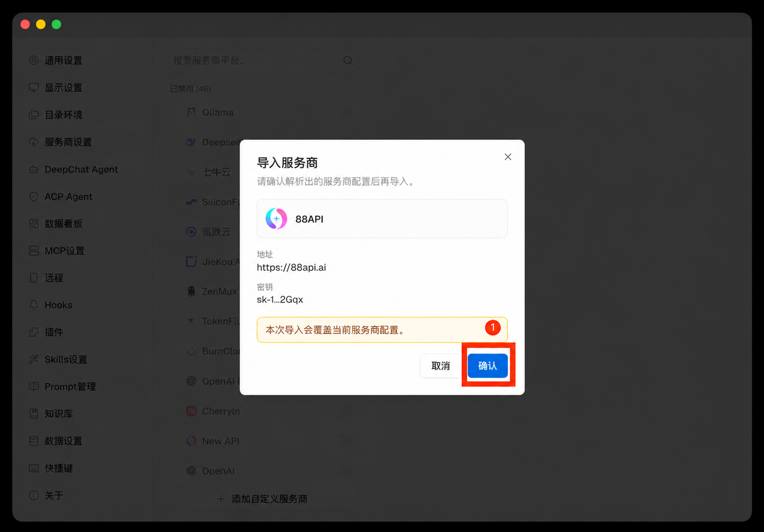Cancel the import provider dialog
Image resolution: width=764 pixels, height=532 pixels.
[440, 366]
